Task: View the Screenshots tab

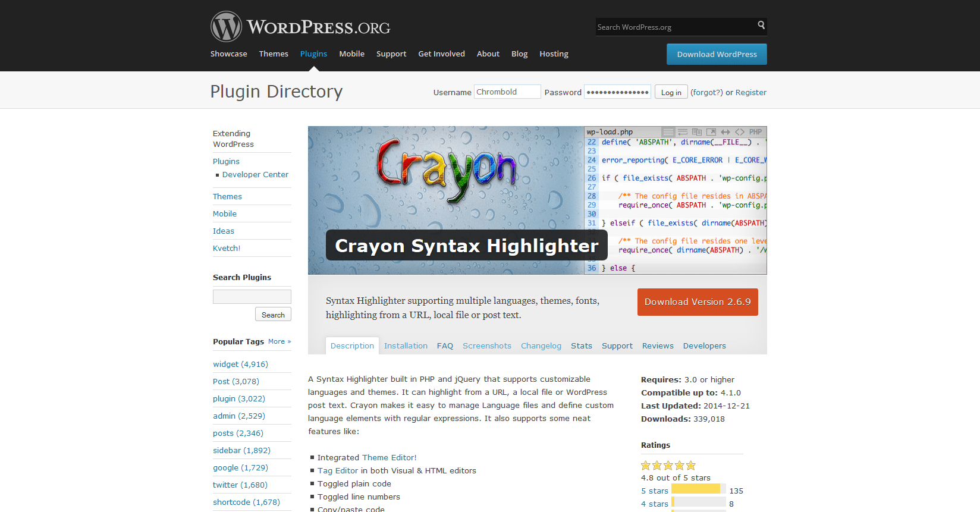Action: [x=487, y=346]
